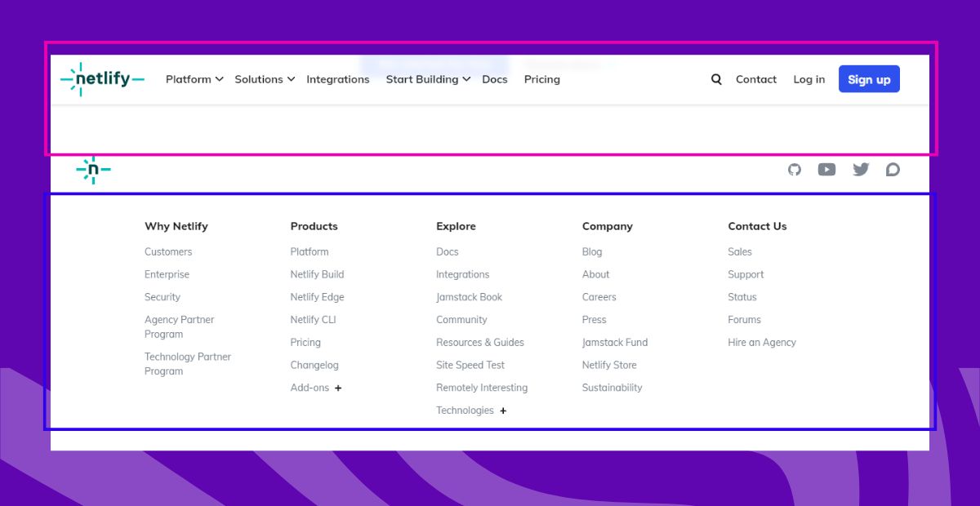
Task: Expand the Platform dropdown menu
Action: click(x=194, y=79)
